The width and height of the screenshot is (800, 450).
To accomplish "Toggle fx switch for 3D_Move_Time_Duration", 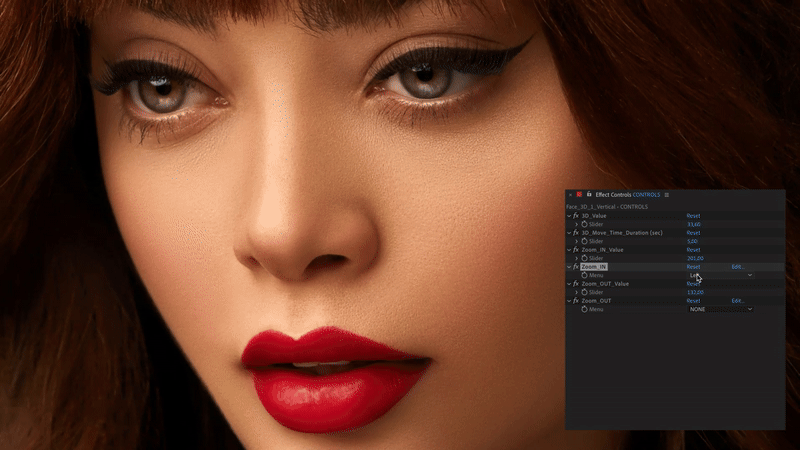I will pyautogui.click(x=576, y=233).
